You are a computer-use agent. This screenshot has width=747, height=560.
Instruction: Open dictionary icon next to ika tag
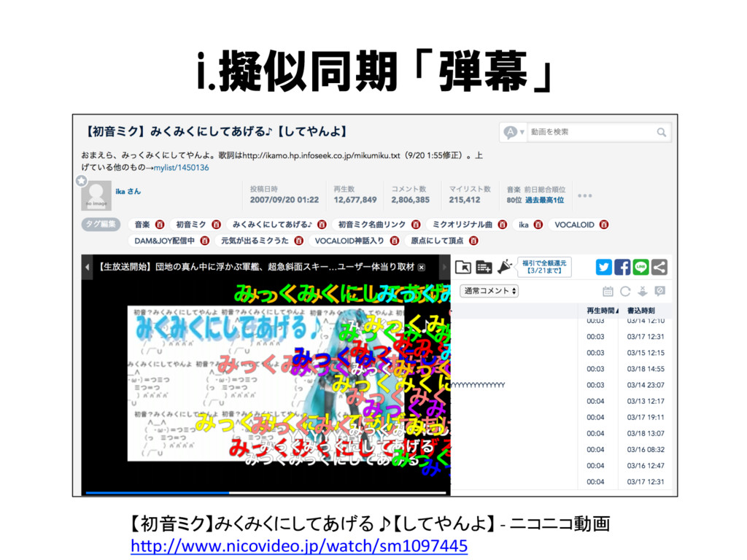tap(538, 225)
